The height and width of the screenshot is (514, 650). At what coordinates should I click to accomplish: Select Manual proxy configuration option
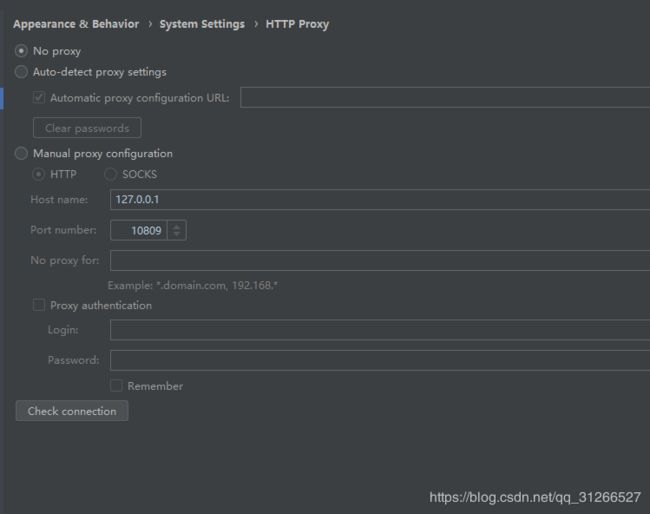pos(21,153)
